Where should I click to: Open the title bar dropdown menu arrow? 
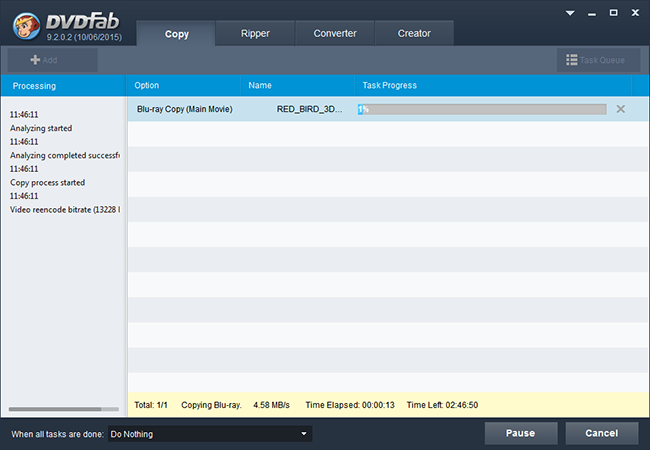[570, 13]
